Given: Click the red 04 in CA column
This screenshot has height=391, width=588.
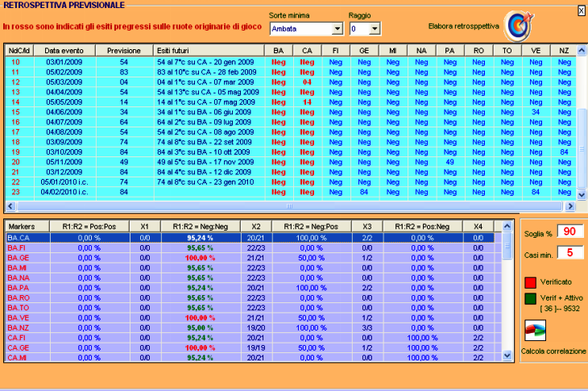Looking at the screenshot, I should (x=307, y=81).
